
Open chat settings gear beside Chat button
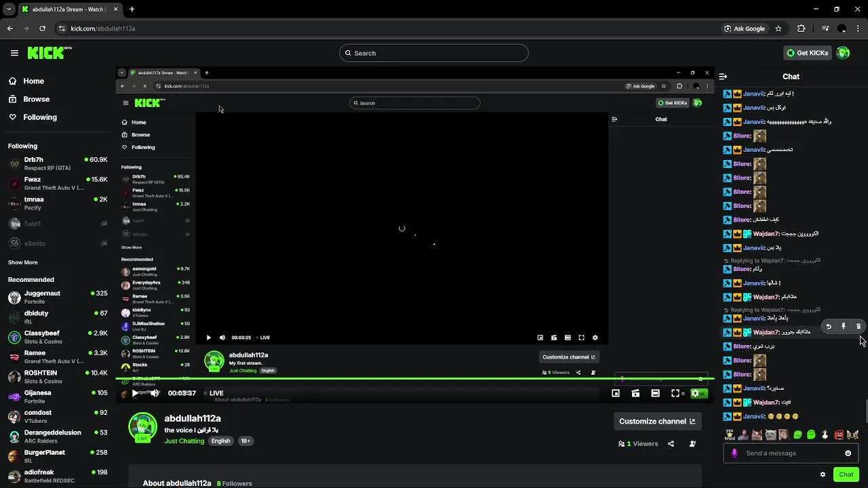pos(823,474)
